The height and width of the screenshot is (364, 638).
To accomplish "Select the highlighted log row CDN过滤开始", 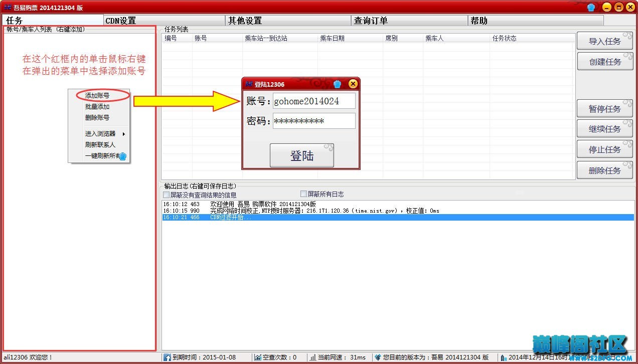I will (398, 218).
